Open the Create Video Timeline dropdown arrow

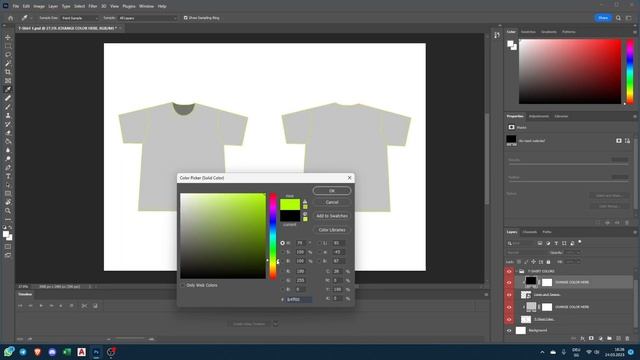(x=276, y=324)
